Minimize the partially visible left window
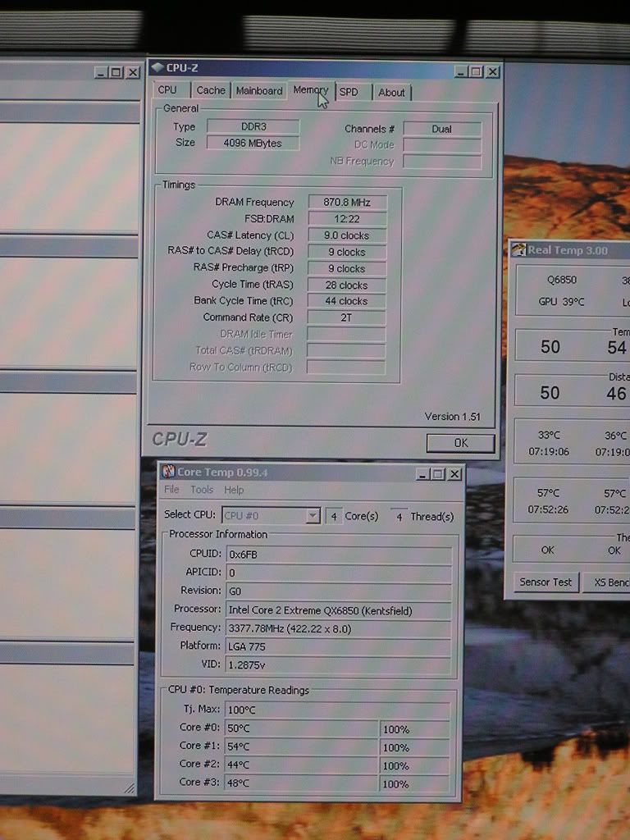The image size is (630, 840). coord(101,72)
